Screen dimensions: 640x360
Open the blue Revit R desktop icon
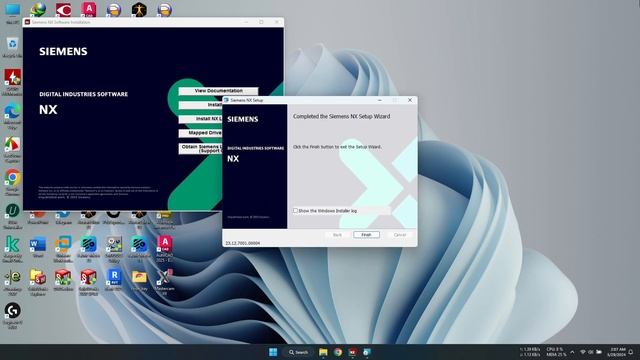(114, 279)
